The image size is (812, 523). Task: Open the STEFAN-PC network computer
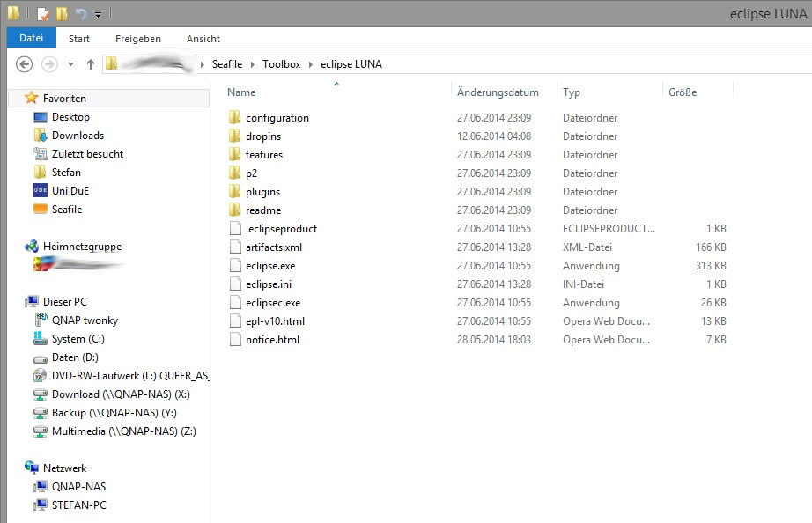78,505
